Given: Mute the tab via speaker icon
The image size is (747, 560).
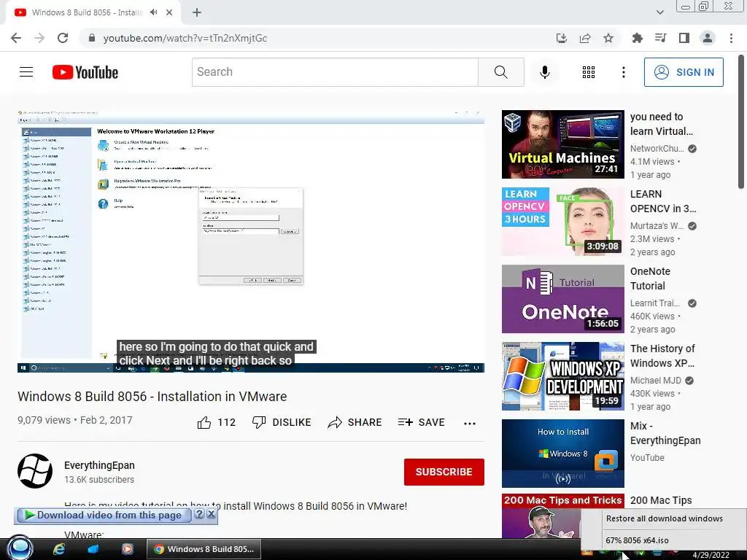Looking at the screenshot, I should (x=153, y=12).
